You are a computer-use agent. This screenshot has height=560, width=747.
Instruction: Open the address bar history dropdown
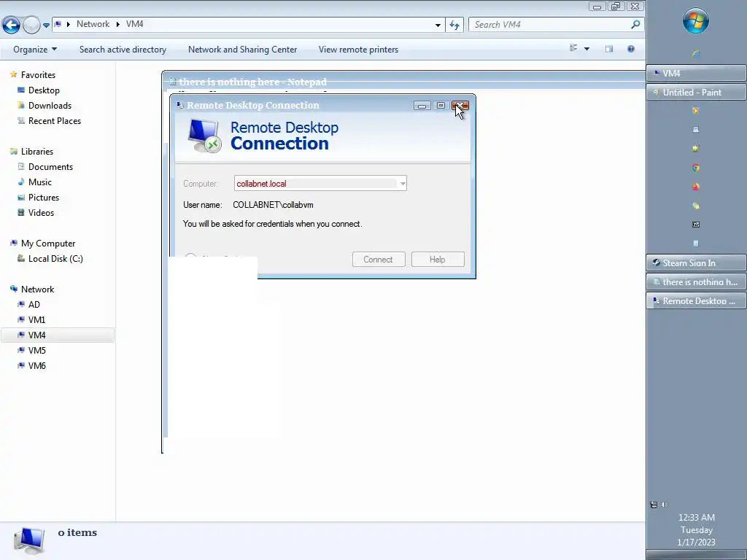[x=438, y=25]
